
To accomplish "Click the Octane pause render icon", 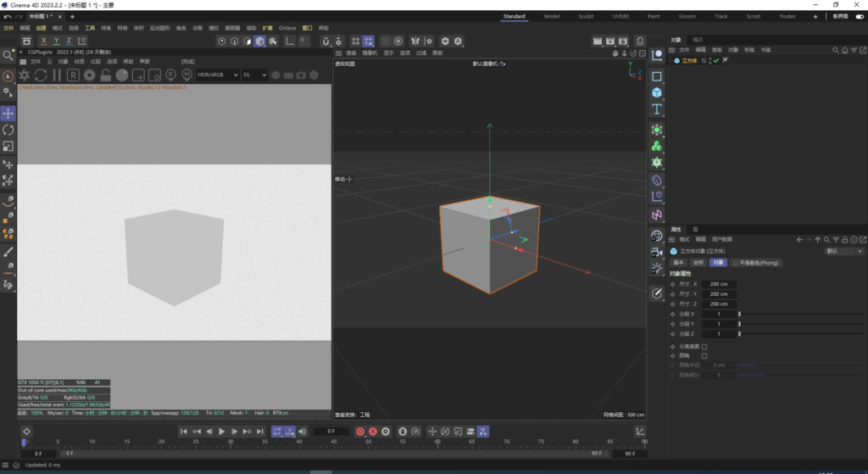I will click(x=57, y=75).
